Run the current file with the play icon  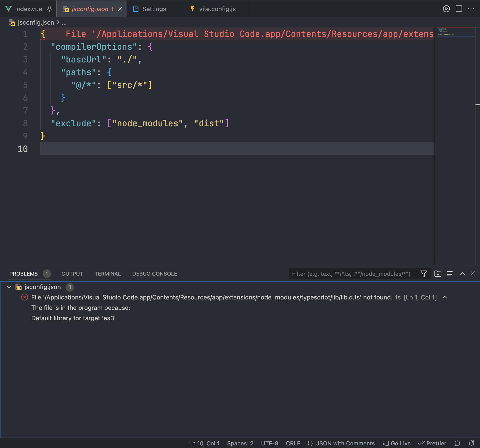[446, 9]
